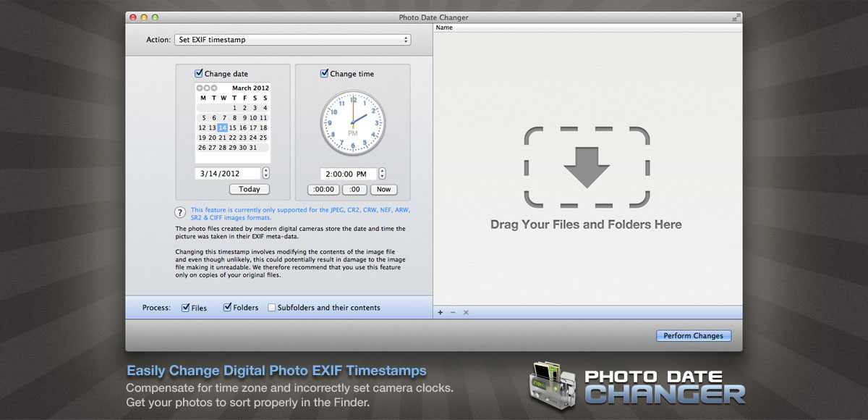
Task: Select day 1 in the March calendar
Action: (x=234, y=108)
